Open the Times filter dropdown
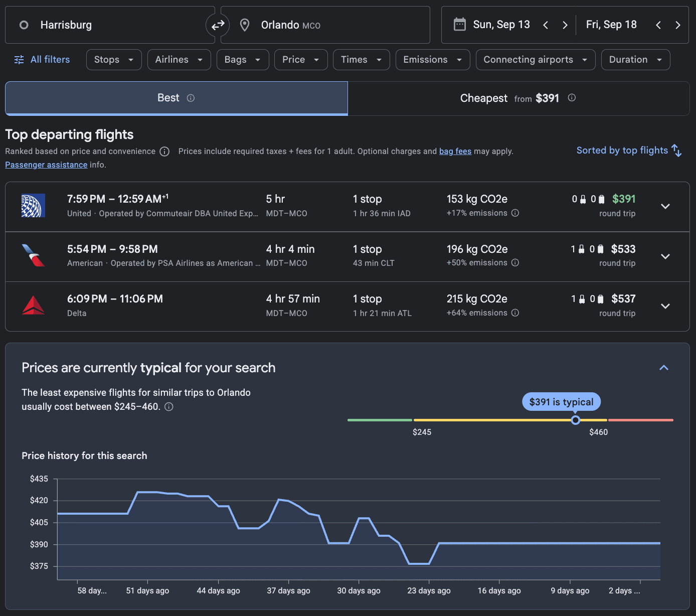 (362, 60)
